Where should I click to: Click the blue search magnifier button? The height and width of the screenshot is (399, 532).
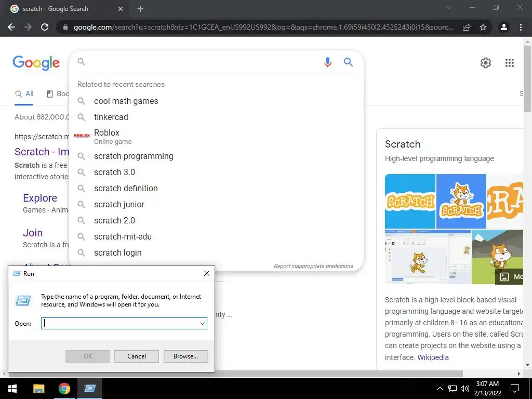[x=348, y=62]
